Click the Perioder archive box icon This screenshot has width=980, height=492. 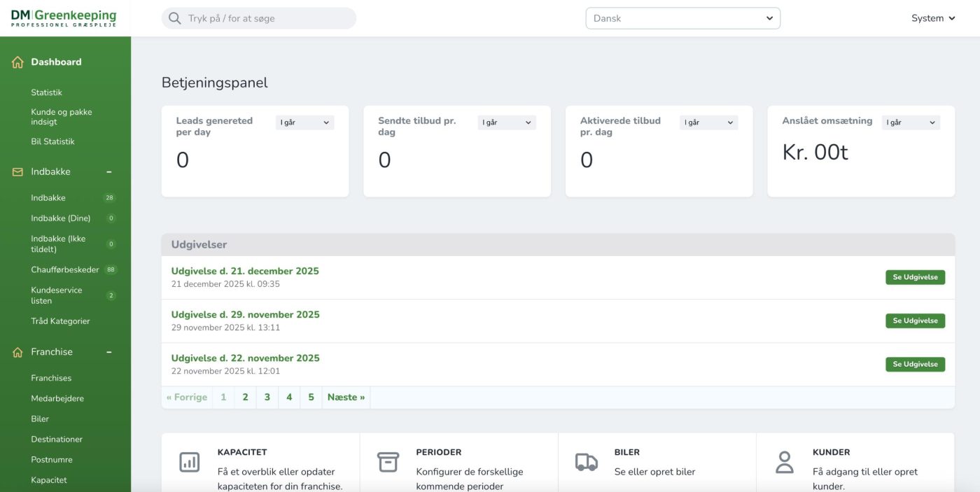point(388,462)
